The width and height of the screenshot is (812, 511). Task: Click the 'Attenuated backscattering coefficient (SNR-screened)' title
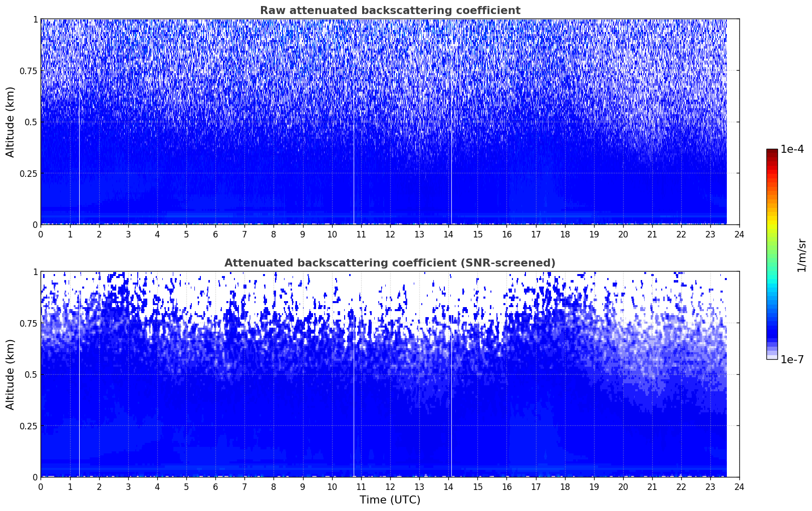coord(390,263)
